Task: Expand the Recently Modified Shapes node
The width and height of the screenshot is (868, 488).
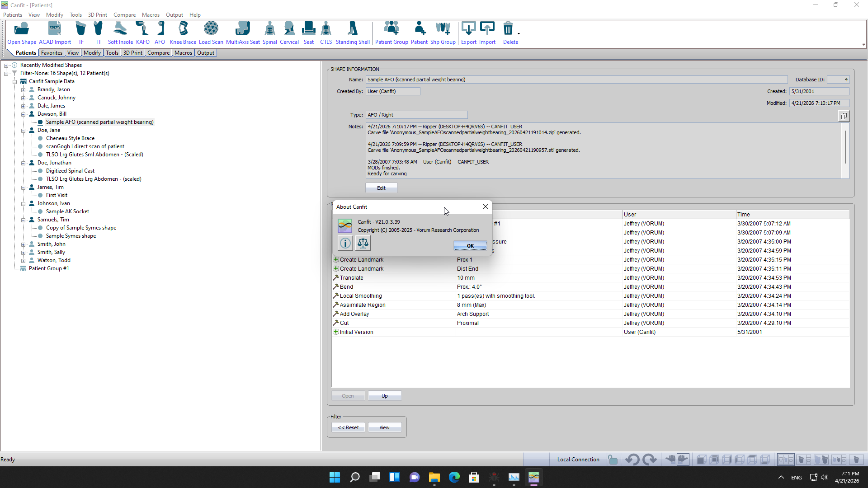Action: click(6, 66)
